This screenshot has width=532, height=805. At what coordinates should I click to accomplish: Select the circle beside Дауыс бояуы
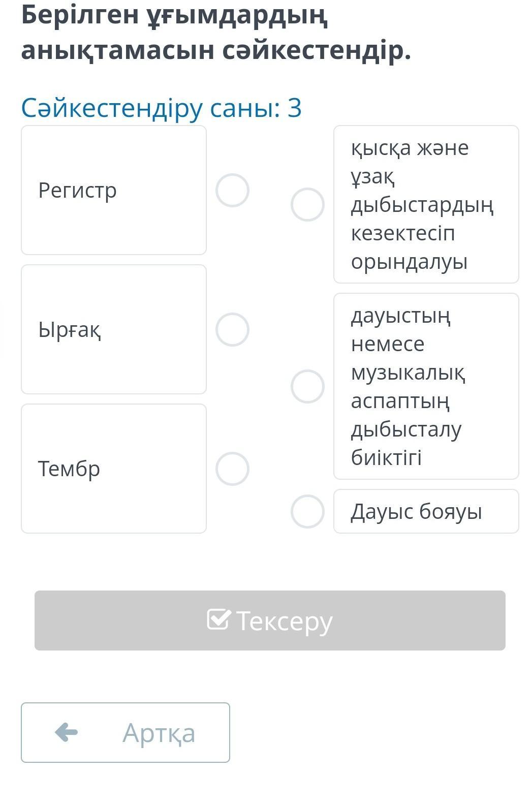click(x=307, y=511)
